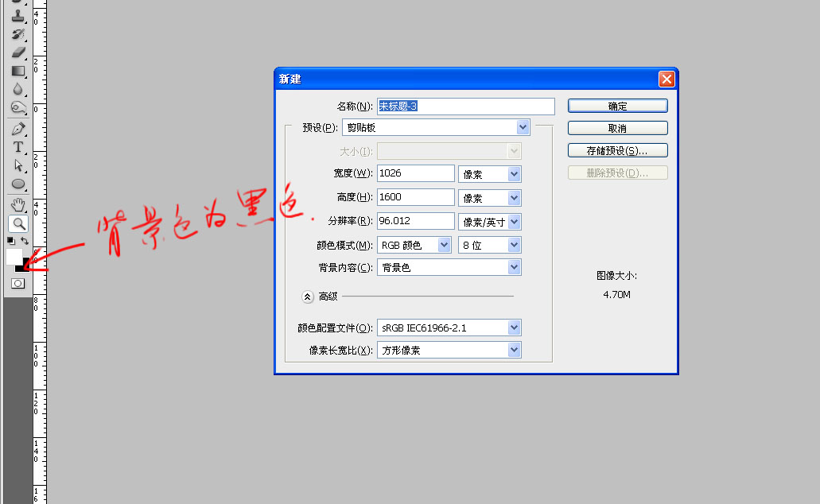This screenshot has width=820, height=504.
Task: Select the Ellipse shape tool
Action: [x=18, y=184]
